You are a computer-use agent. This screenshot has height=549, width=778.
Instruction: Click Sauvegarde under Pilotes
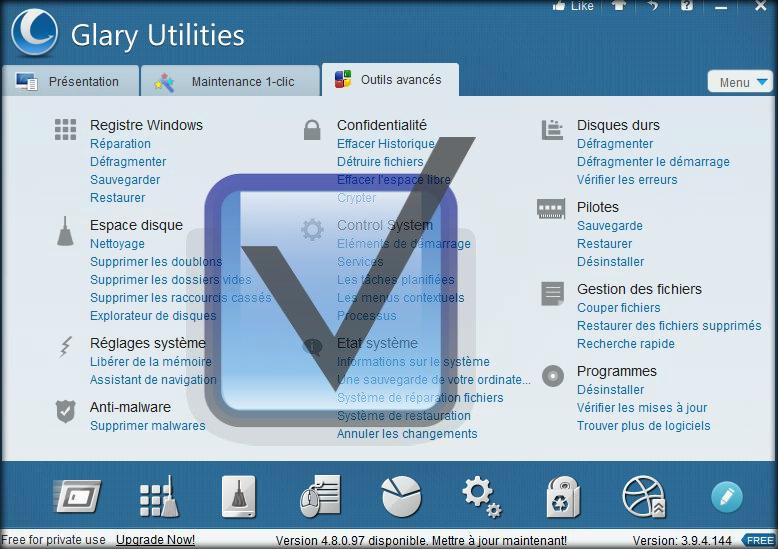(x=610, y=226)
